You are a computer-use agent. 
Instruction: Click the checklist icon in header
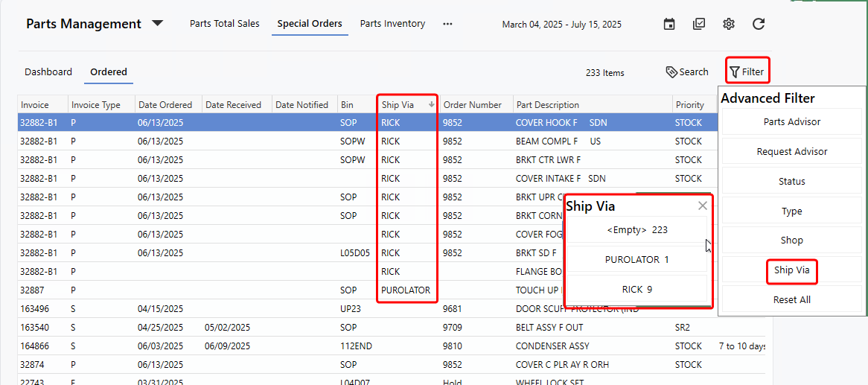click(699, 24)
